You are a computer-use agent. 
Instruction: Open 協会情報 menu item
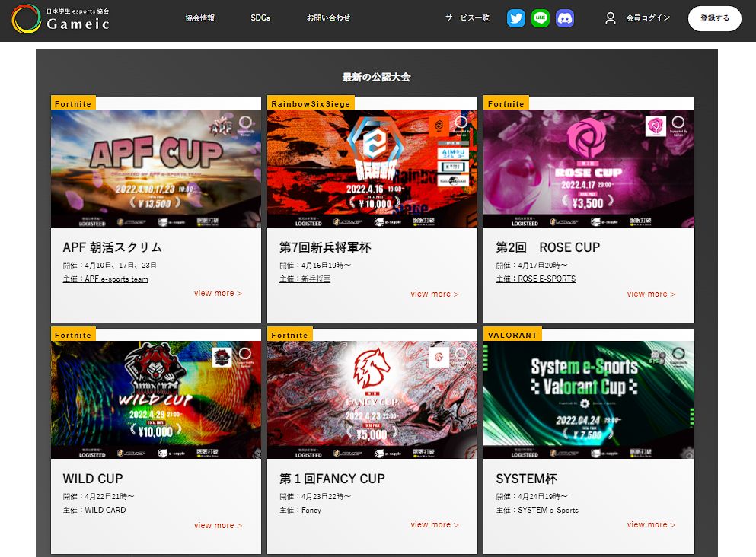point(200,18)
